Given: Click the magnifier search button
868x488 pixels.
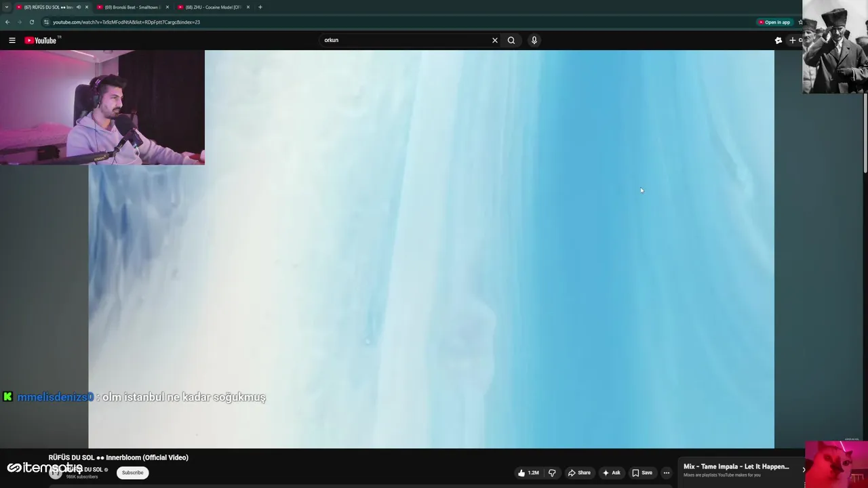Looking at the screenshot, I should 511,40.
